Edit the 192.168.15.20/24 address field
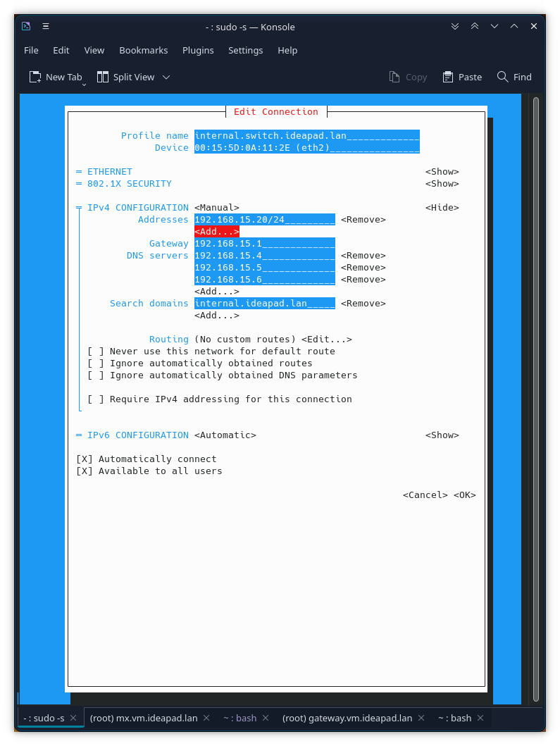The height and width of the screenshot is (746, 560). point(265,219)
